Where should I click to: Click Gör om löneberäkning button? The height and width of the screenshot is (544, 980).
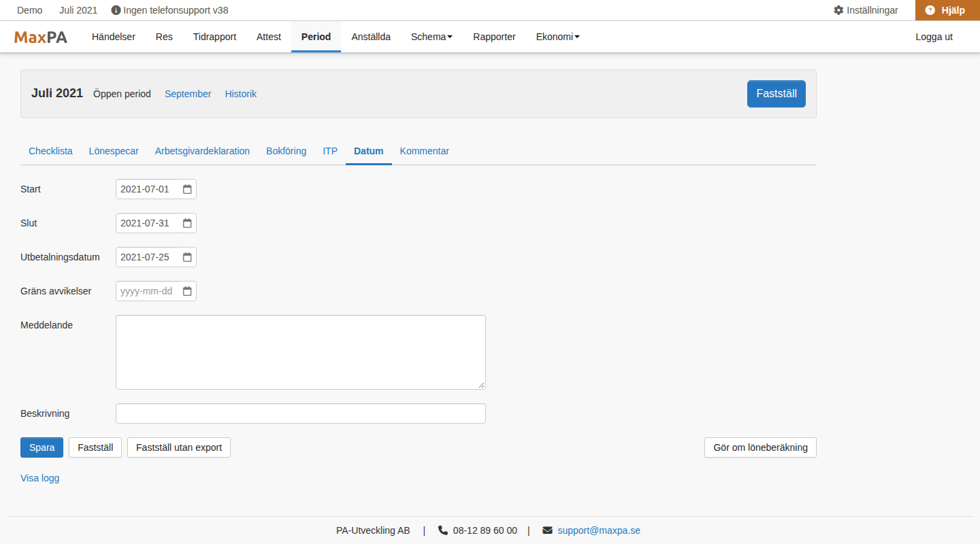pos(760,447)
